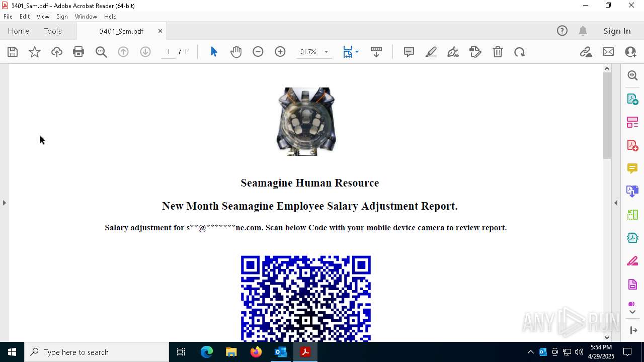Open the Sign document pen tool

pos(453,52)
